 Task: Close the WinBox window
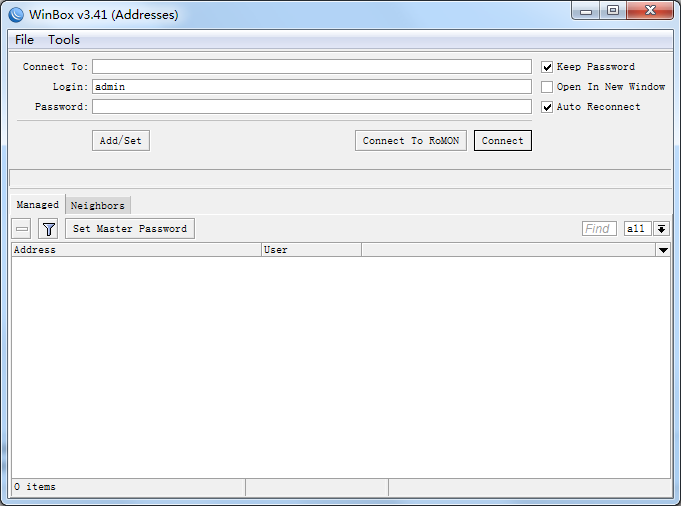tap(650, 11)
